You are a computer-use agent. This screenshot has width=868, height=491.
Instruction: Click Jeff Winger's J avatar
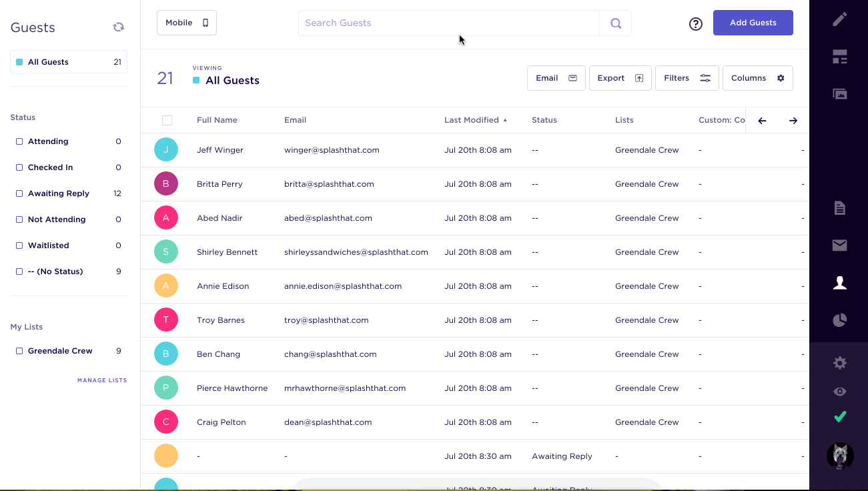[x=166, y=149]
